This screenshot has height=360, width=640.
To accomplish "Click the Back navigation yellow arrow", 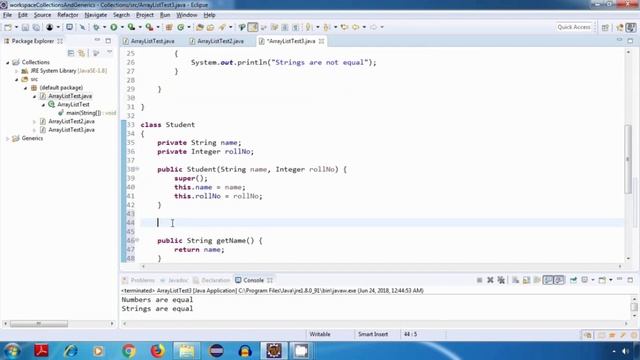I will point(356,27).
